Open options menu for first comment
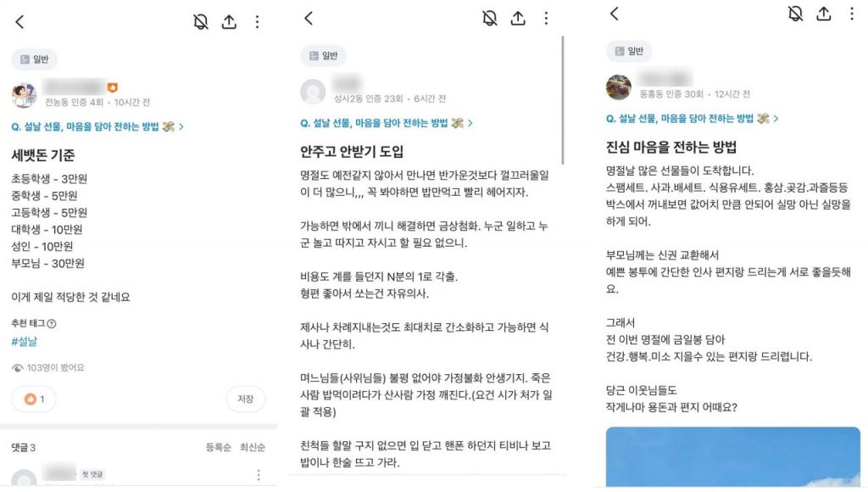The image size is (868, 492). (x=259, y=475)
